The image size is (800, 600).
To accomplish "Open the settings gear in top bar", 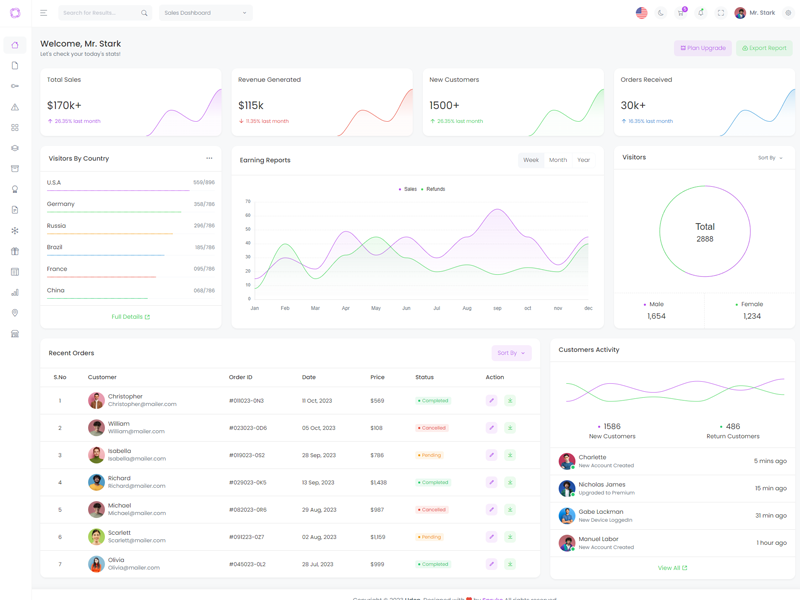I will [788, 13].
